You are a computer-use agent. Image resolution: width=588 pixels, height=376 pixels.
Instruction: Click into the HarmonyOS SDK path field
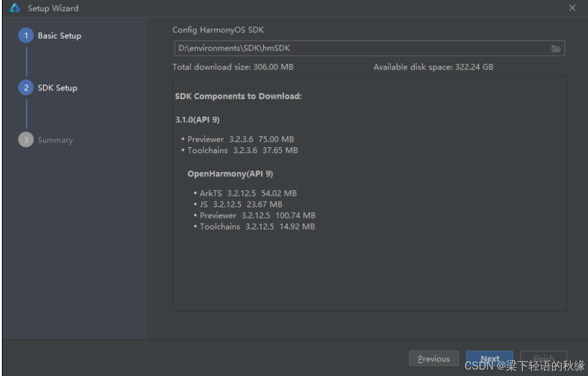[369, 49]
